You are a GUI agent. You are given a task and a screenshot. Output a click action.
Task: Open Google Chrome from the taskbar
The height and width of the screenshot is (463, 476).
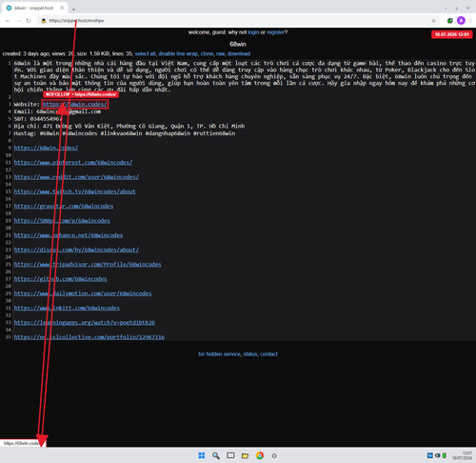(x=260, y=455)
